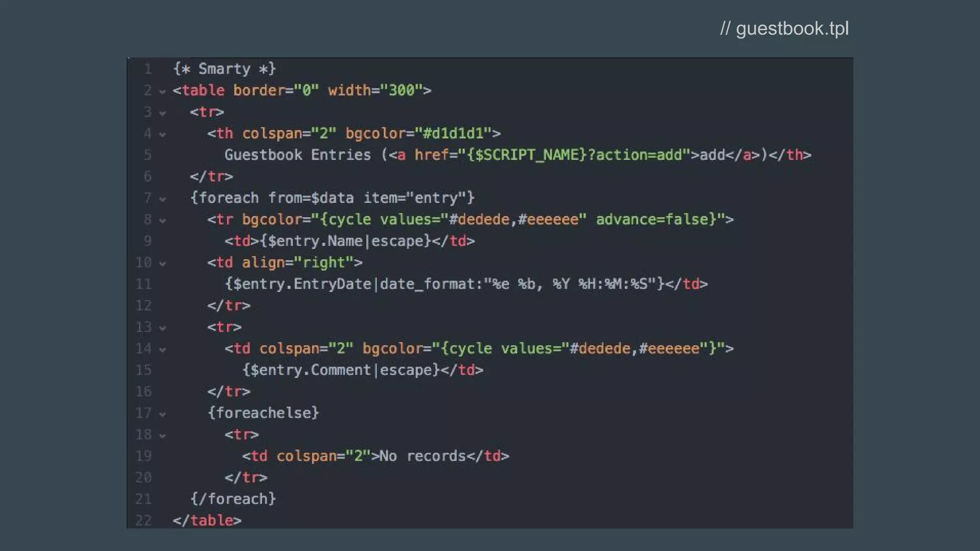Collapse the tr fold at line 3

163,113
